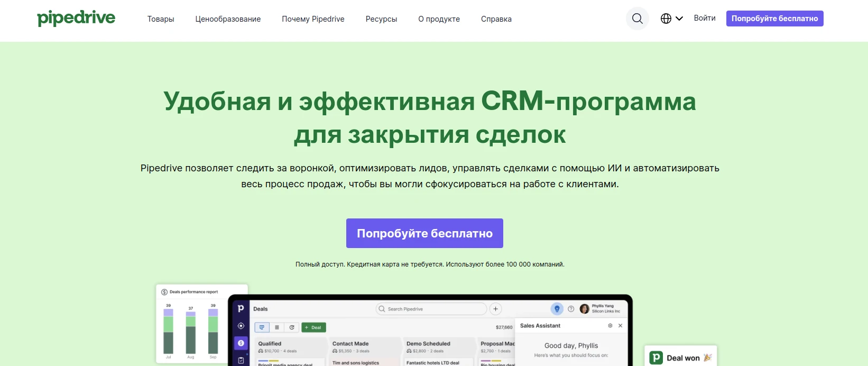Open the Почему Pipedrive menu
This screenshot has width=868, height=366.
point(313,19)
